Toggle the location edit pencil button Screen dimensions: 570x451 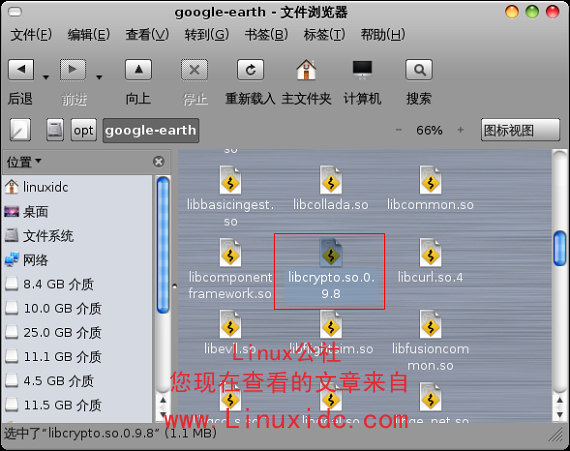[20, 130]
